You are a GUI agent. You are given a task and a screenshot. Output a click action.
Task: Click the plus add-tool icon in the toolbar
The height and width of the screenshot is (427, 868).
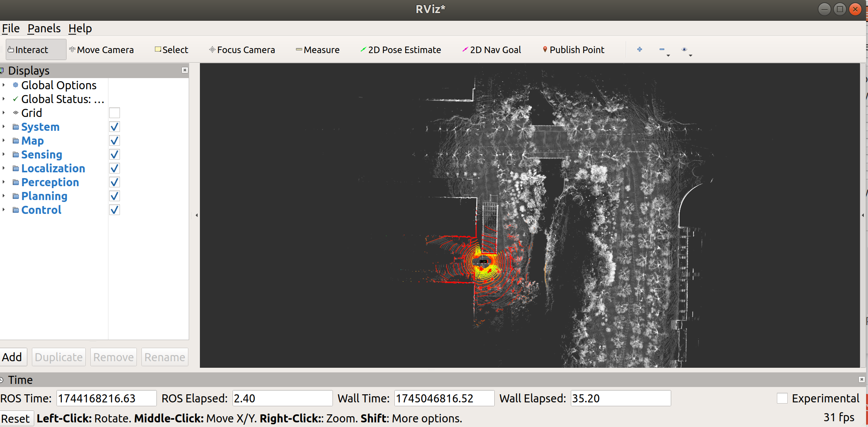click(640, 49)
